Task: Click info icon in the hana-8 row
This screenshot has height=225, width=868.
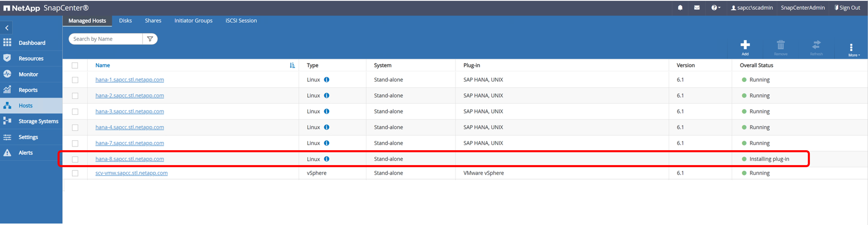Action: [x=327, y=159]
